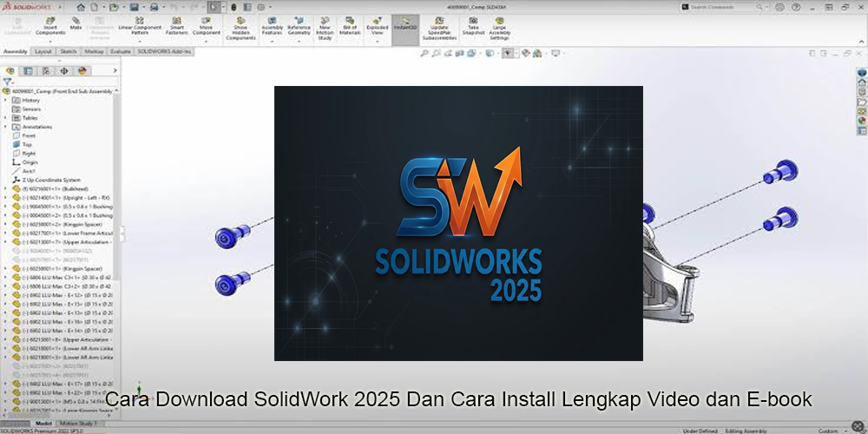Insert a Bill of Materials
Viewport: 868px width, 434px height.
(350, 26)
